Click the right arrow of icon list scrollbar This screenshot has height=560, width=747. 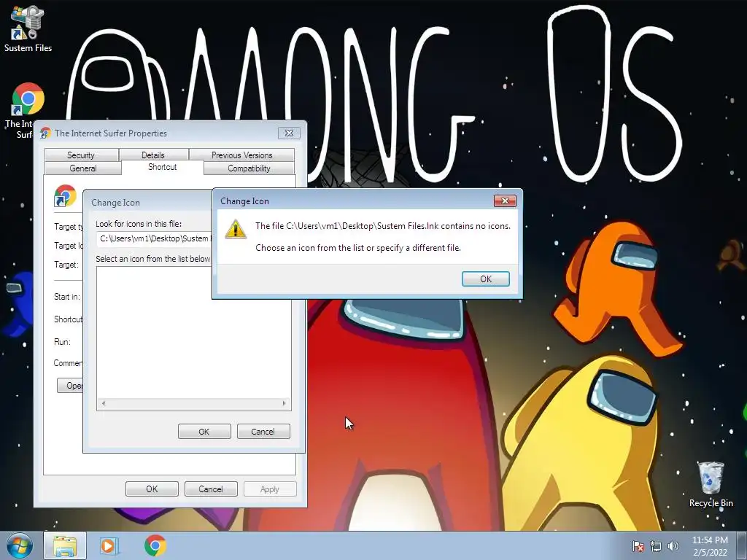[x=284, y=403]
